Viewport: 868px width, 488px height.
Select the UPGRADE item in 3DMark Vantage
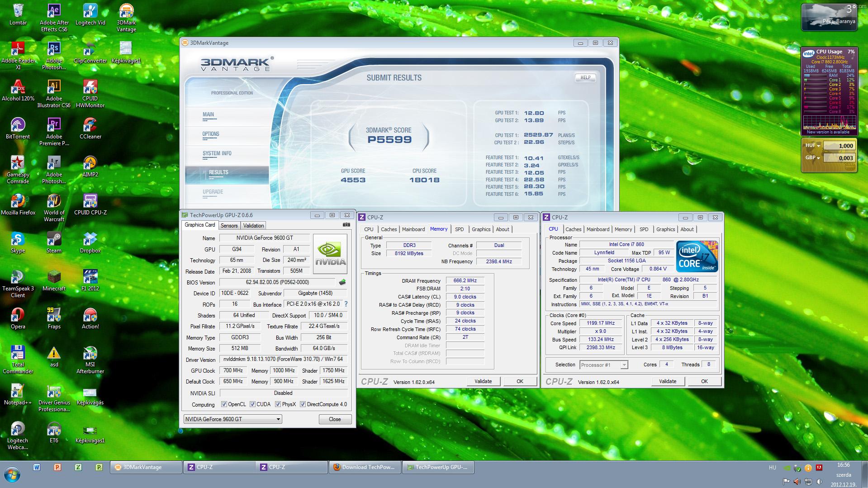[213, 192]
